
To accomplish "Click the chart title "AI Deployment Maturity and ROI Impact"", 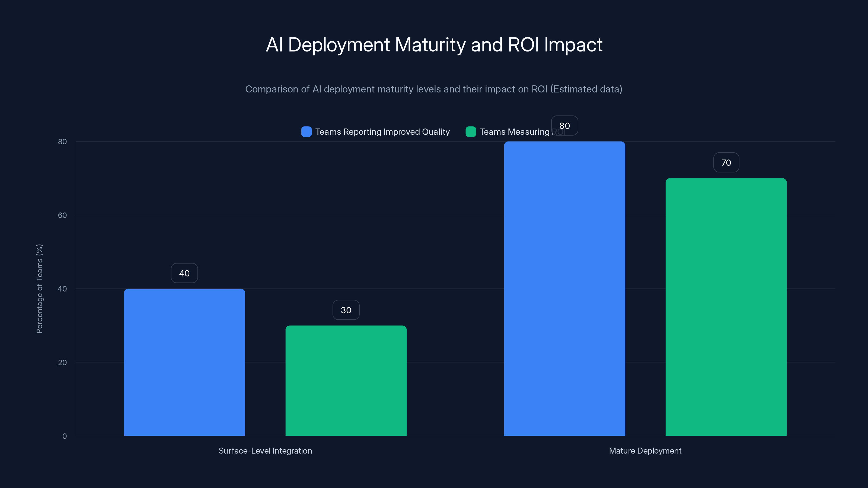I will pos(434,44).
